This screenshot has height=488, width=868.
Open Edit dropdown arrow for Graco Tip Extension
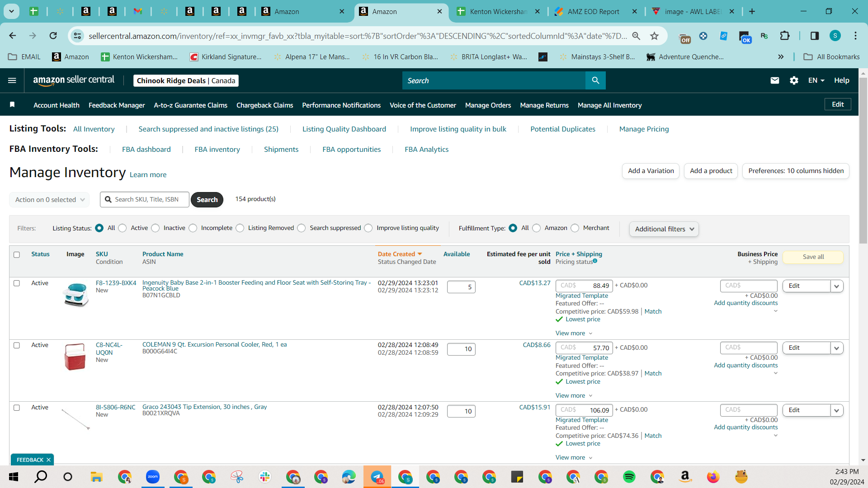[837, 410]
